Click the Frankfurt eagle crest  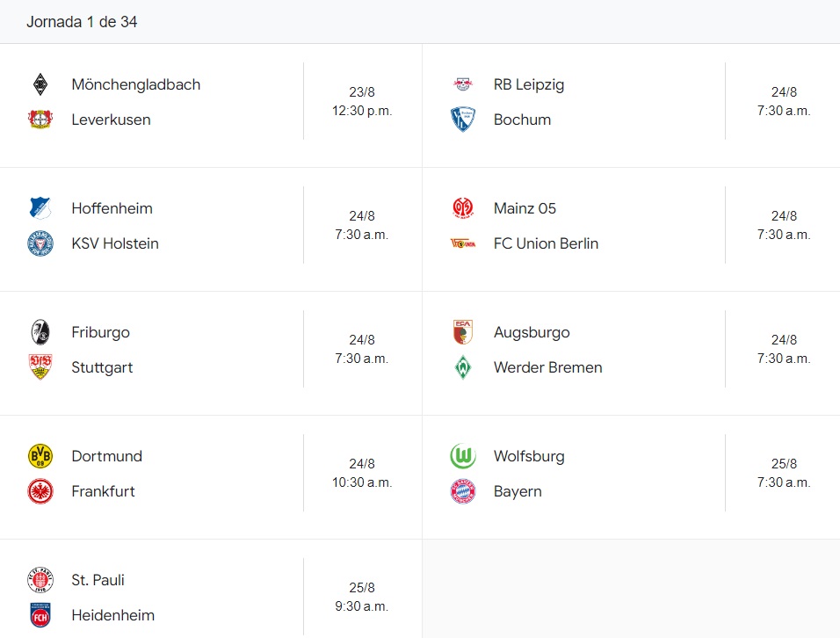pos(40,491)
